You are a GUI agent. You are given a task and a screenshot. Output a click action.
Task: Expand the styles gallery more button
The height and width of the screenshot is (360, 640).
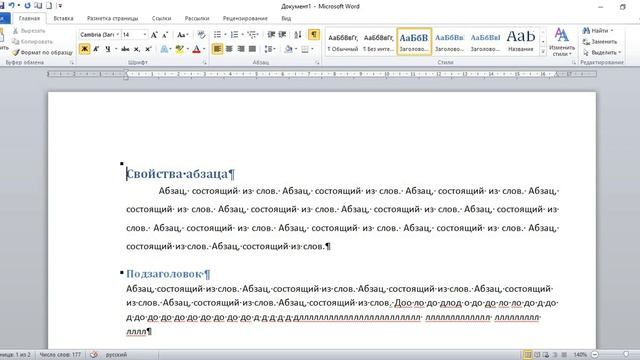(543, 52)
